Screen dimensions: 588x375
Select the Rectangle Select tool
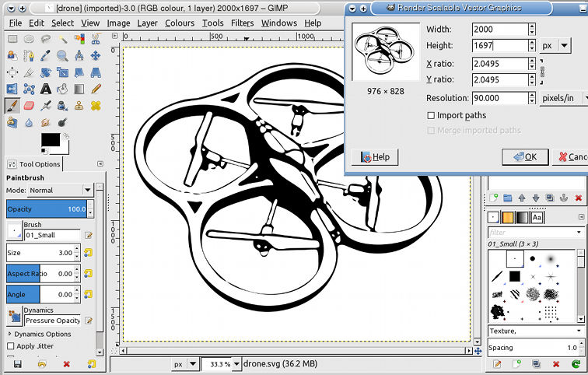point(12,39)
